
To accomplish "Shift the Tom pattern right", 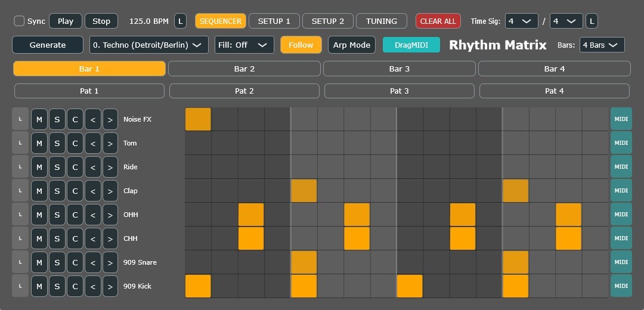I will click(110, 143).
